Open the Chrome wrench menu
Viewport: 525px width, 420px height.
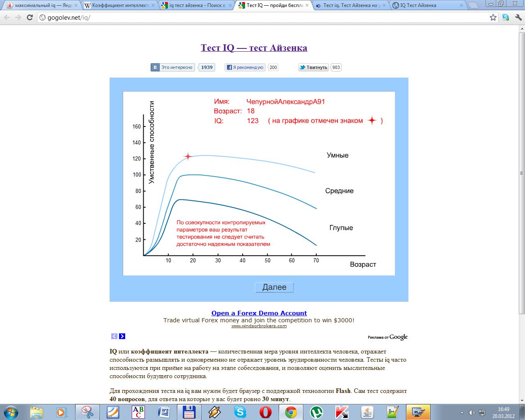tap(518, 18)
